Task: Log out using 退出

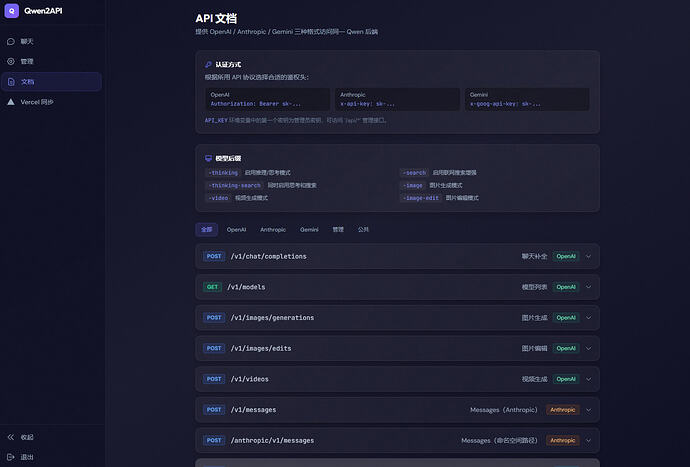Action: point(51,457)
